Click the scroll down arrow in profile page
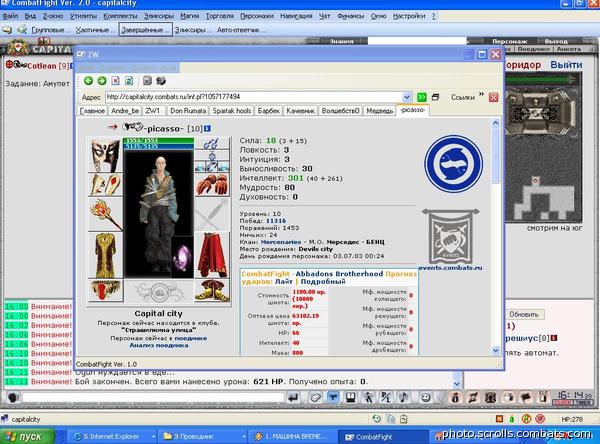This screenshot has width=600, height=444. [496, 350]
